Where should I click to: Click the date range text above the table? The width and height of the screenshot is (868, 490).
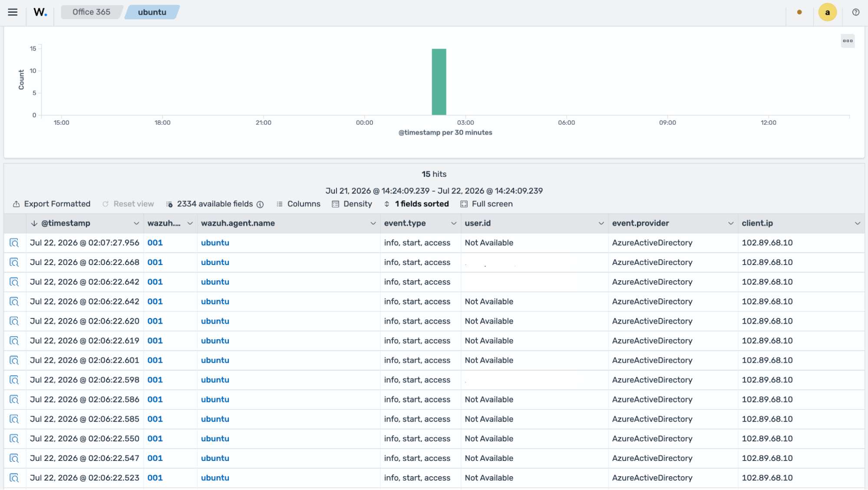click(434, 191)
